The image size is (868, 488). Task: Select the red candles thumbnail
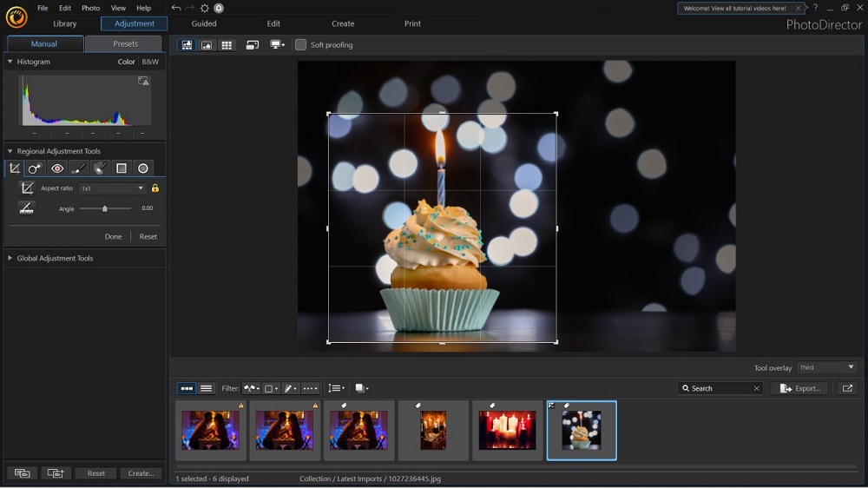(x=507, y=430)
